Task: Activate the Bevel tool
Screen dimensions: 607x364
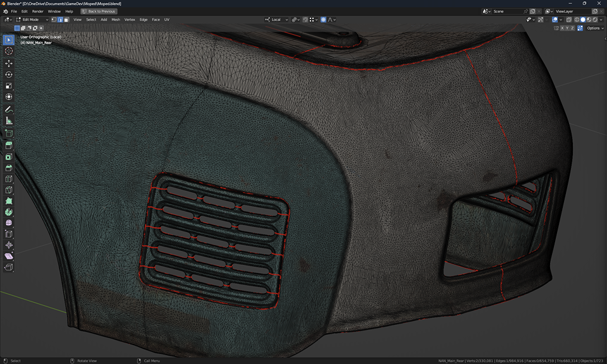Action: pyautogui.click(x=9, y=168)
